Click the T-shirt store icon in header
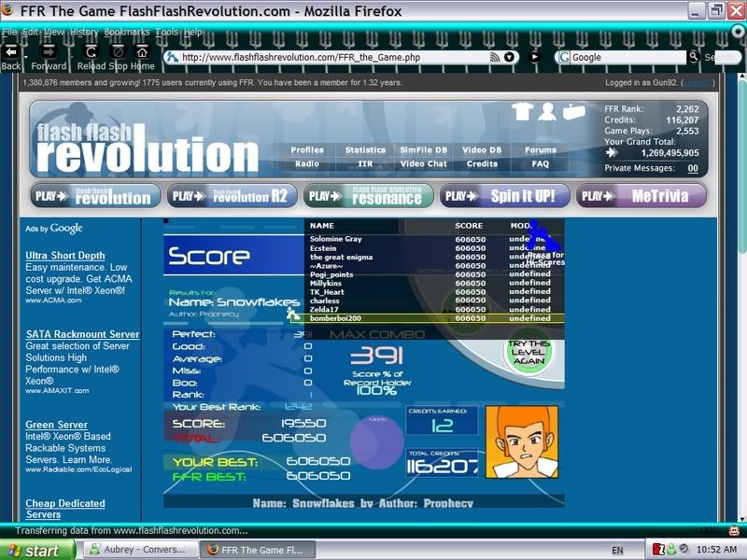Screen dimensions: 747x560 [523, 113]
